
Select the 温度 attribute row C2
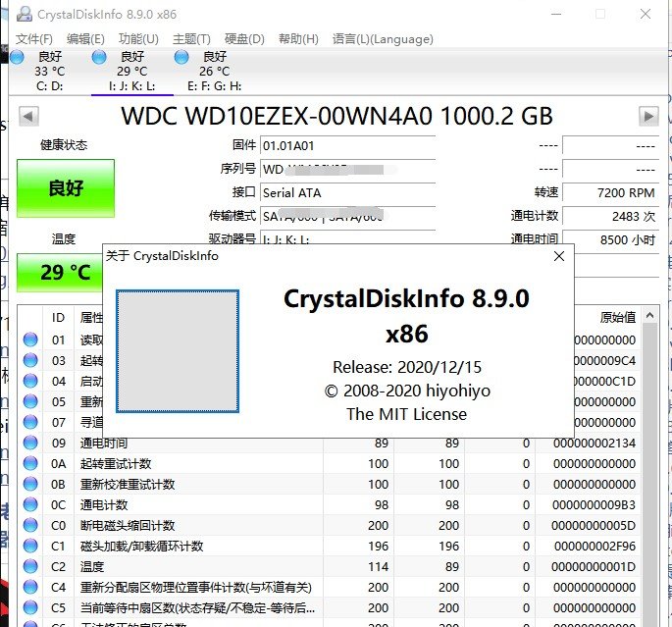(330, 566)
